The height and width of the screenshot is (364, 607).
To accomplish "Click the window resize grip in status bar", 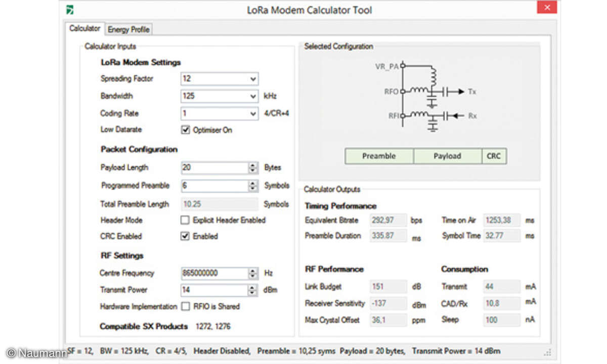I will (547, 352).
